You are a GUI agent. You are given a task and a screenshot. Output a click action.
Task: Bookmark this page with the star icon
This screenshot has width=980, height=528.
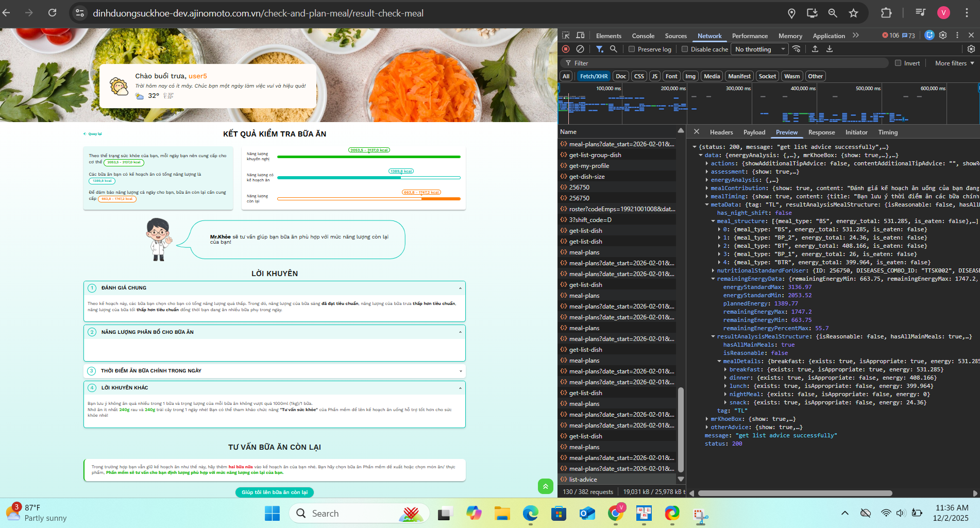(x=853, y=13)
